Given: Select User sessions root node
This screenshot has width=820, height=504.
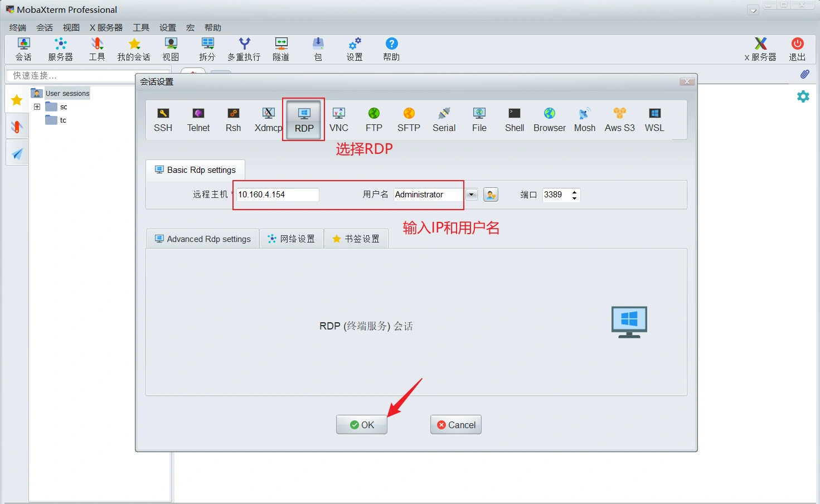Looking at the screenshot, I should (x=61, y=93).
